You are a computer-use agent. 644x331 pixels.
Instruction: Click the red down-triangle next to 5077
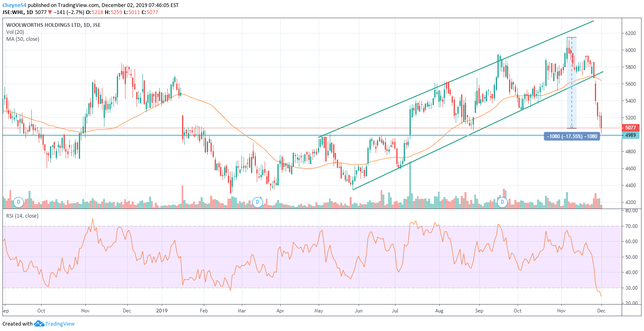pos(50,12)
